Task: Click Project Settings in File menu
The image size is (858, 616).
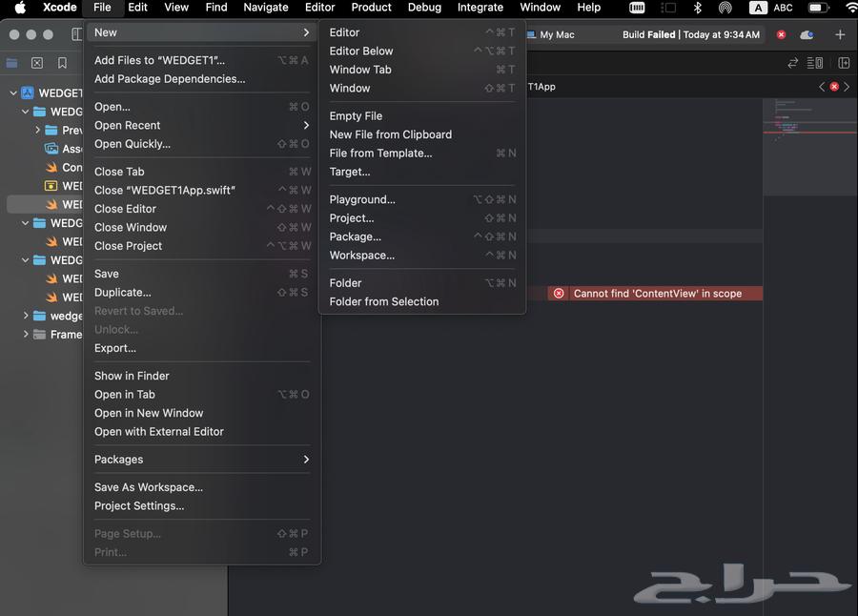Action: (x=139, y=505)
